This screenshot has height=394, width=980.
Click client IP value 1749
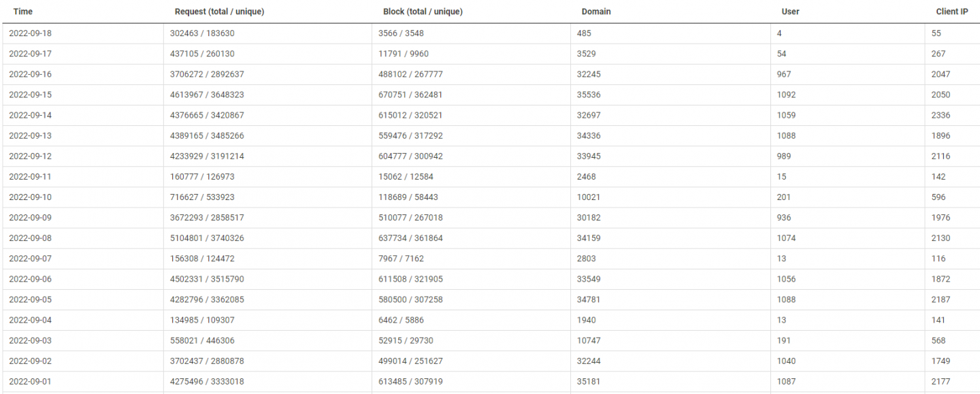point(941,361)
